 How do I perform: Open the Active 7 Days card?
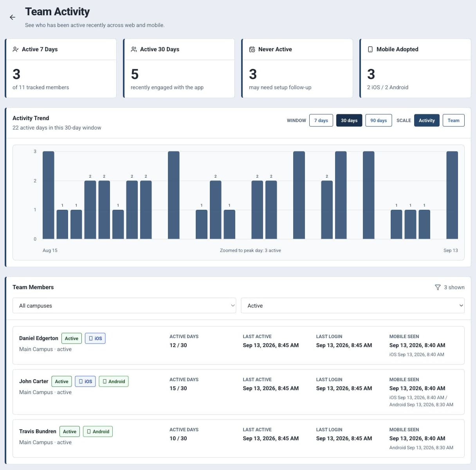(x=61, y=68)
